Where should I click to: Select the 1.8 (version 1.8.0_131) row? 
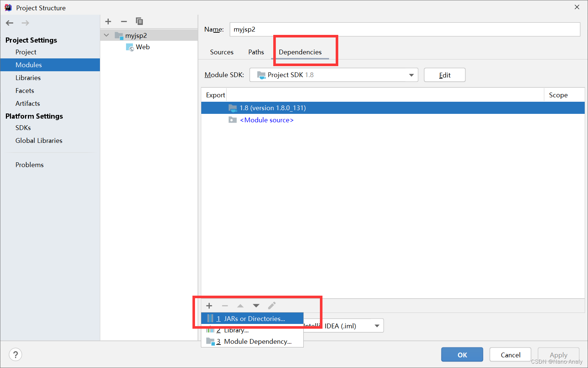pos(393,108)
